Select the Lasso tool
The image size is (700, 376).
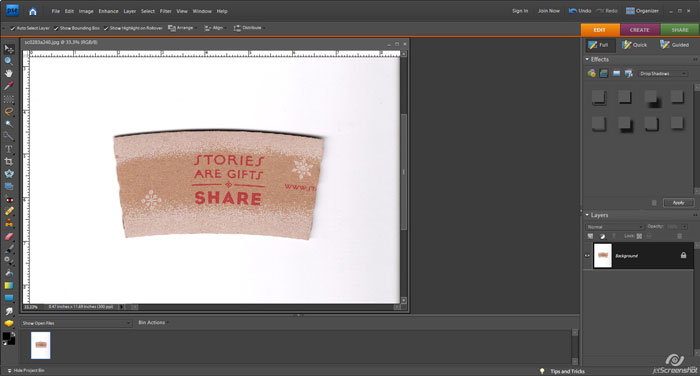pos(8,111)
